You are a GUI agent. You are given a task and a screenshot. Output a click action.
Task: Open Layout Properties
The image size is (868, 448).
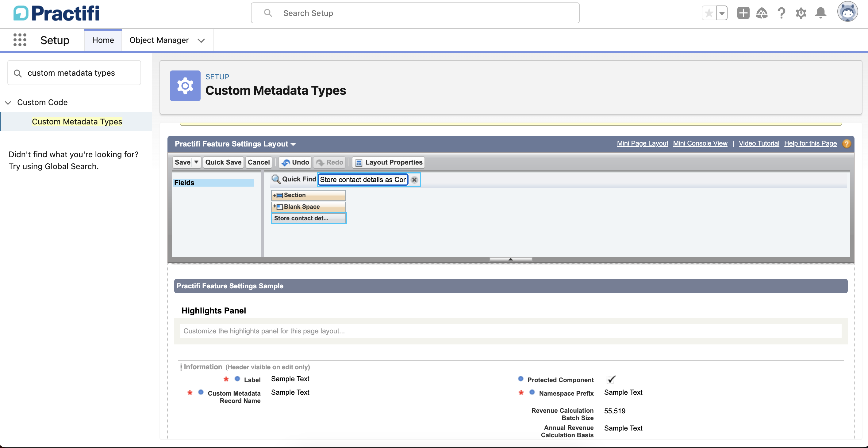(389, 162)
